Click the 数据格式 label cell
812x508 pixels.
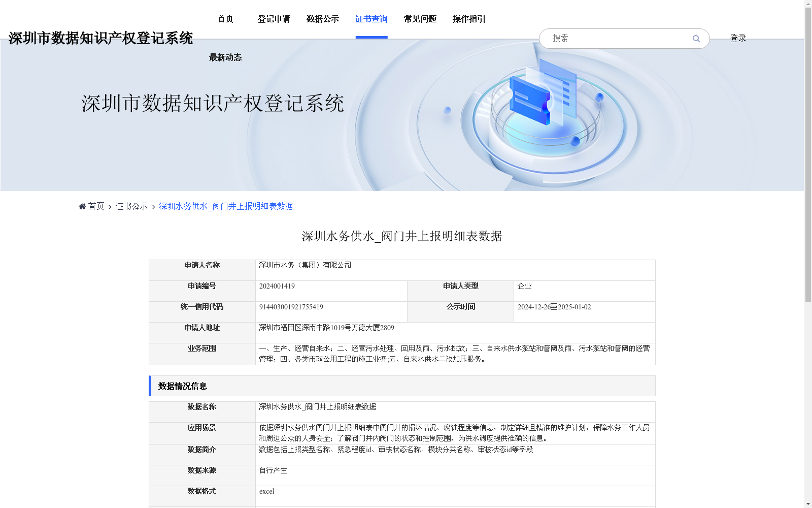(x=202, y=496)
